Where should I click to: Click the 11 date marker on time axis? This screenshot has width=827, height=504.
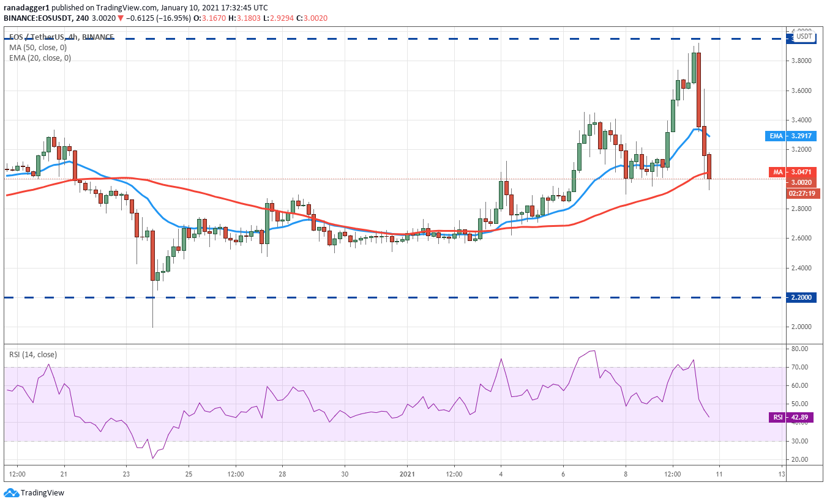click(x=719, y=475)
